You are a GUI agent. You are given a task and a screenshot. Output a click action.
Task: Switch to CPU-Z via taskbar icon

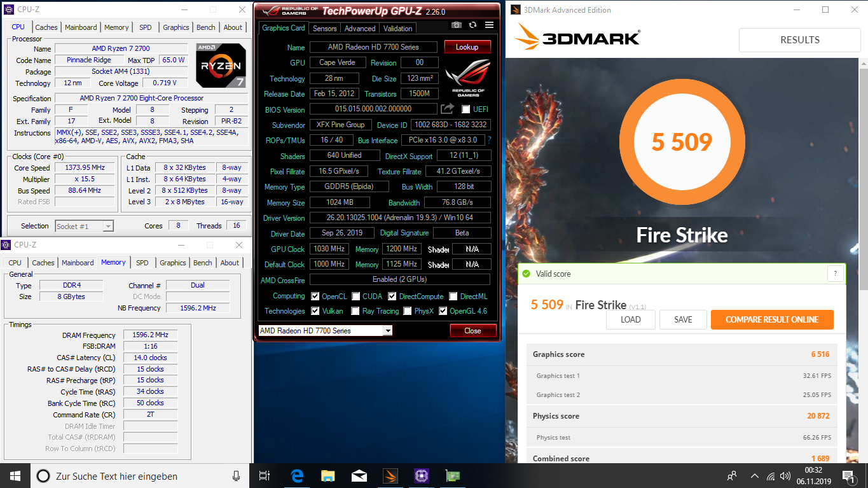click(x=421, y=475)
